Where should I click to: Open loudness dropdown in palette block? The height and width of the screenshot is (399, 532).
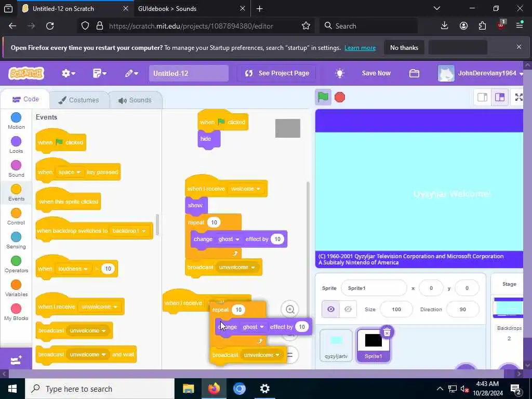tap(73, 269)
